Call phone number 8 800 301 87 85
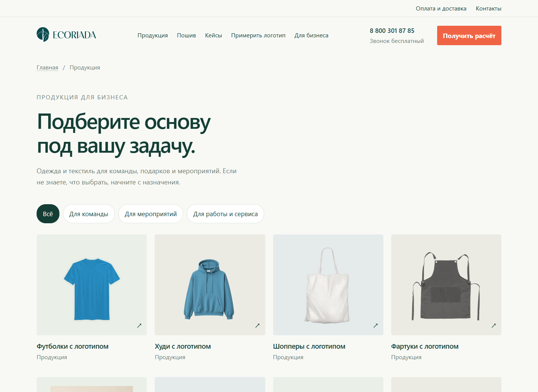The height and width of the screenshot is (392, 538). click(392, 31)
